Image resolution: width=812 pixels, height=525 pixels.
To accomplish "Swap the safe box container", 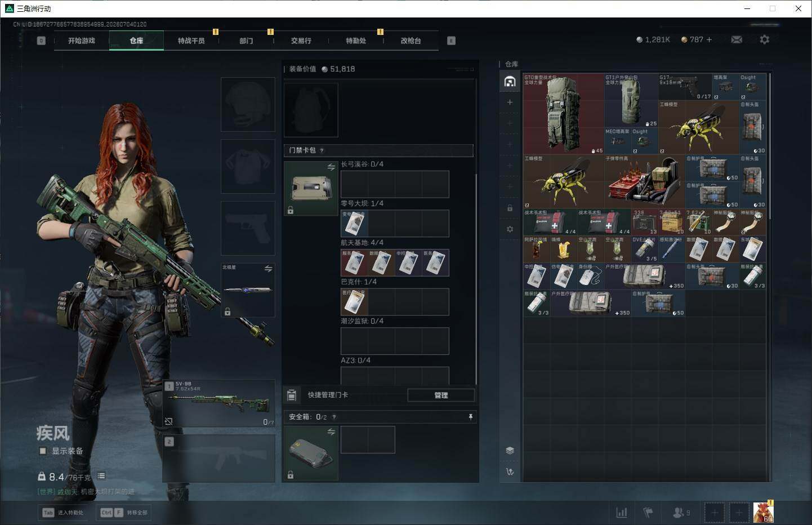I will point(331,431).
